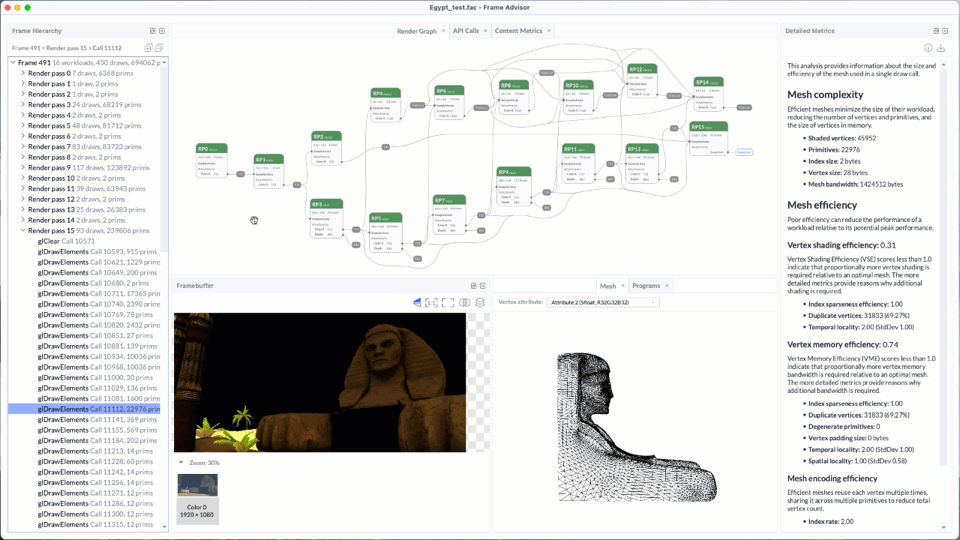Screen dimensions: 960x540
Task: Click the download icon in Detailed Metrics
Action: [x=941, y=47]
